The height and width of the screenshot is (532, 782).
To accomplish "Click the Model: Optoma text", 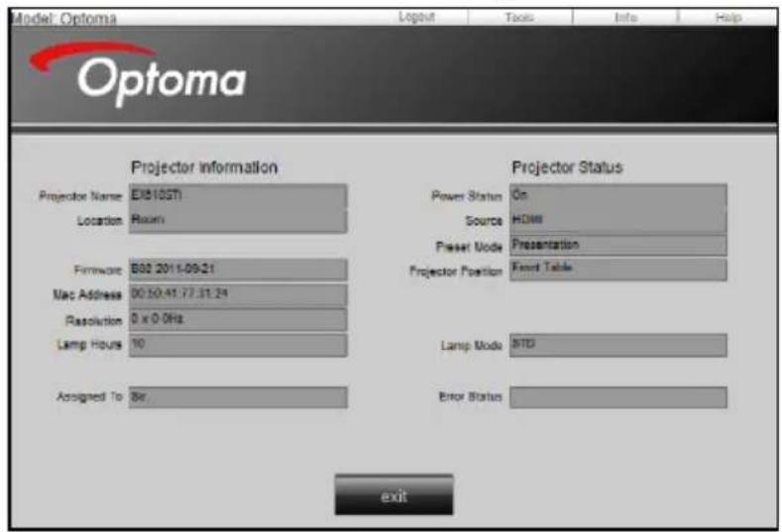I will 63,19.
